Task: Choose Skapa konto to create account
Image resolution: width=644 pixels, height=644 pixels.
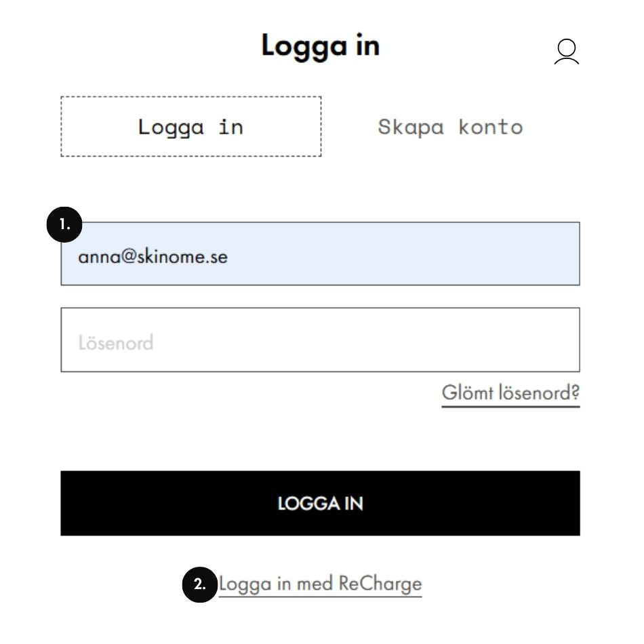Action: pos(450,127)
